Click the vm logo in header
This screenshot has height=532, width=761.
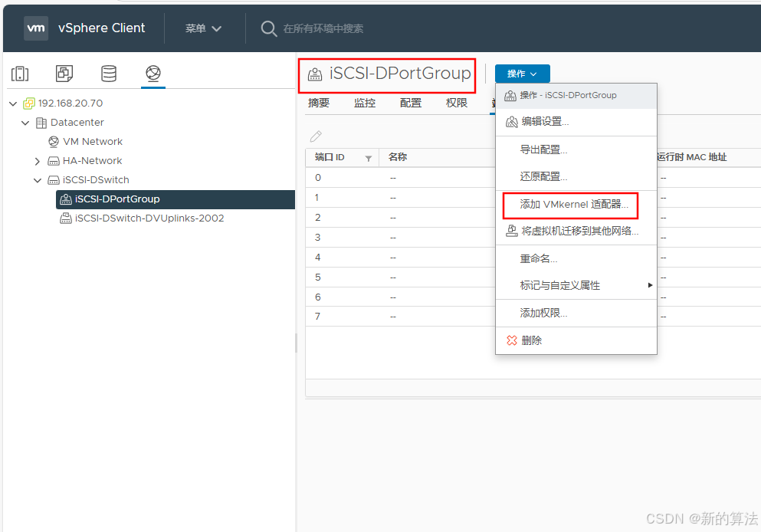pyautogui.click(x=36, y=28)
